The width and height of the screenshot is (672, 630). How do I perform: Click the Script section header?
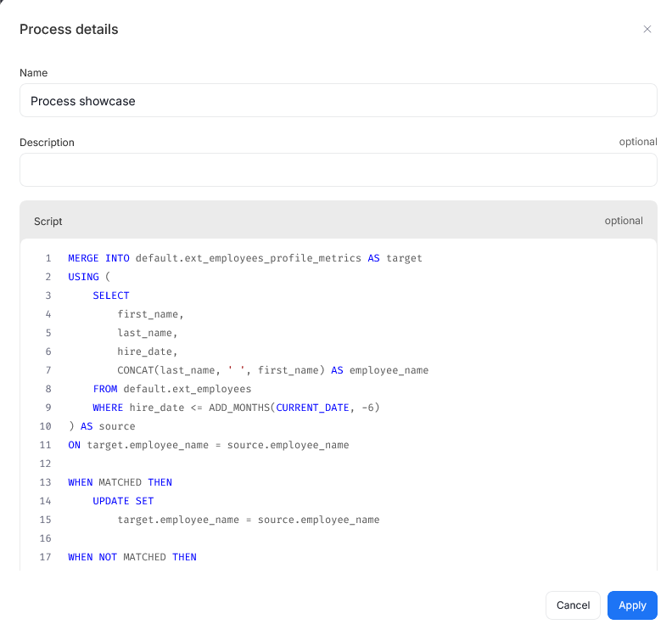pyautogui.click(x=339, y=221)
